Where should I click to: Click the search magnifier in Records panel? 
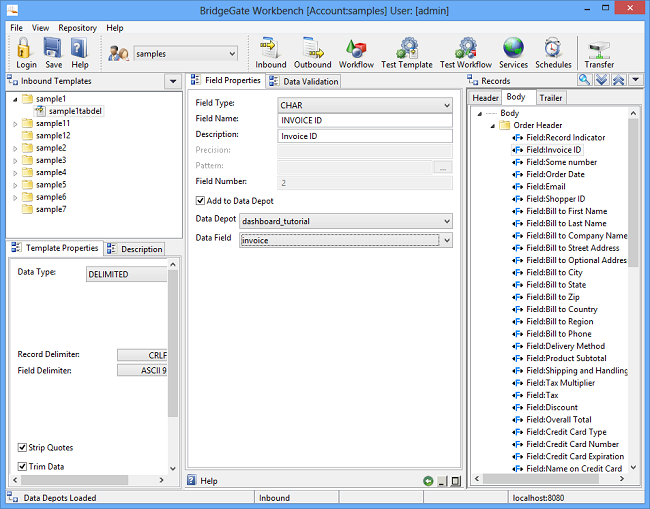point(585,80)
